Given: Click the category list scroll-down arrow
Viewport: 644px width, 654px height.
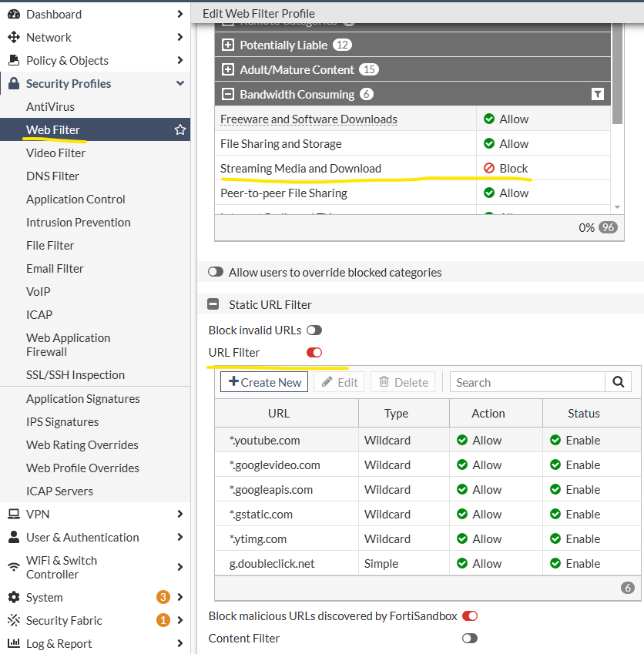Looking at the screenshot, I should pyautogui.click(x=617, y=207).
